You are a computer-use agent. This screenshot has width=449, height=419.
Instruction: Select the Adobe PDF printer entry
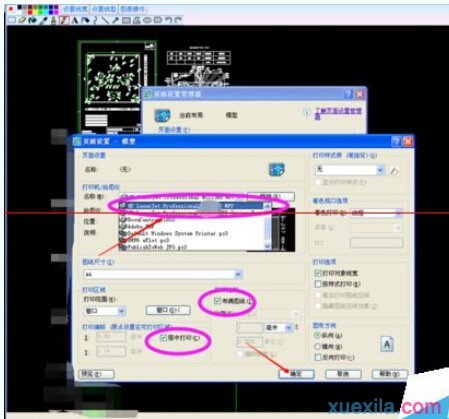[x=137, y=227]
